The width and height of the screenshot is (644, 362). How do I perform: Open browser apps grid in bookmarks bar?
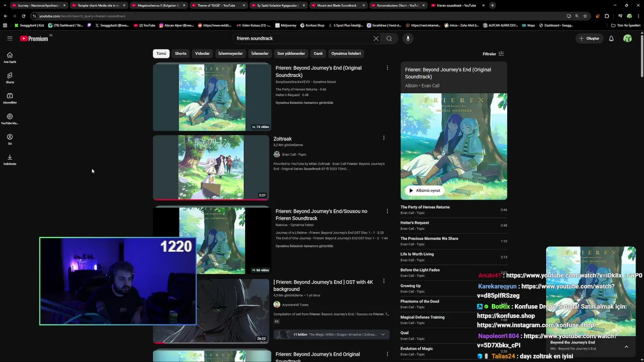pyautogui.click(x=5, y=25)
